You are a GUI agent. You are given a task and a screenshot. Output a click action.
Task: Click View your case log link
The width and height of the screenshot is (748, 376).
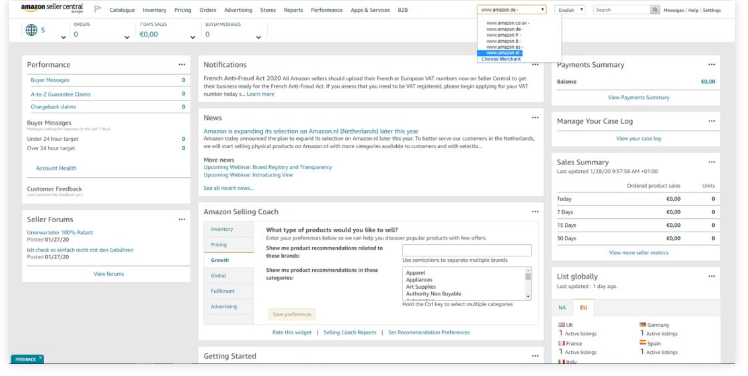click(638, 138)
